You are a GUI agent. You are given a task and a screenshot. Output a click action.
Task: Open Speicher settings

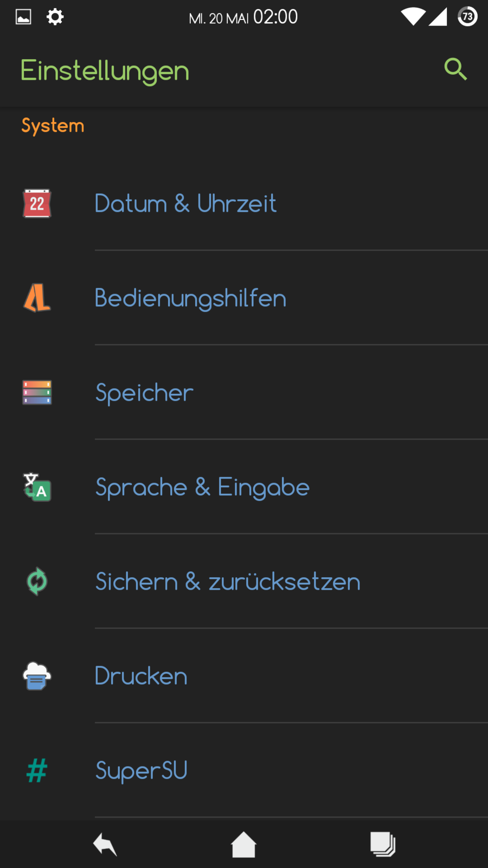(144, 392)
